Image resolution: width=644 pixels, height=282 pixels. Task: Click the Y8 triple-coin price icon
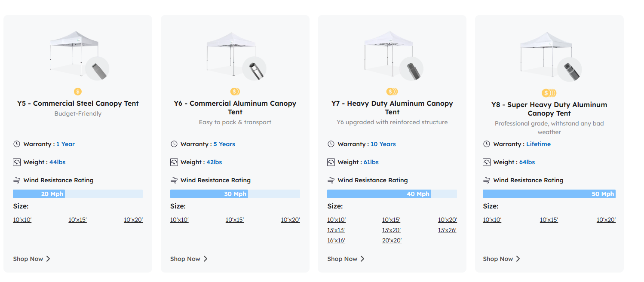[x=549, y=93]
